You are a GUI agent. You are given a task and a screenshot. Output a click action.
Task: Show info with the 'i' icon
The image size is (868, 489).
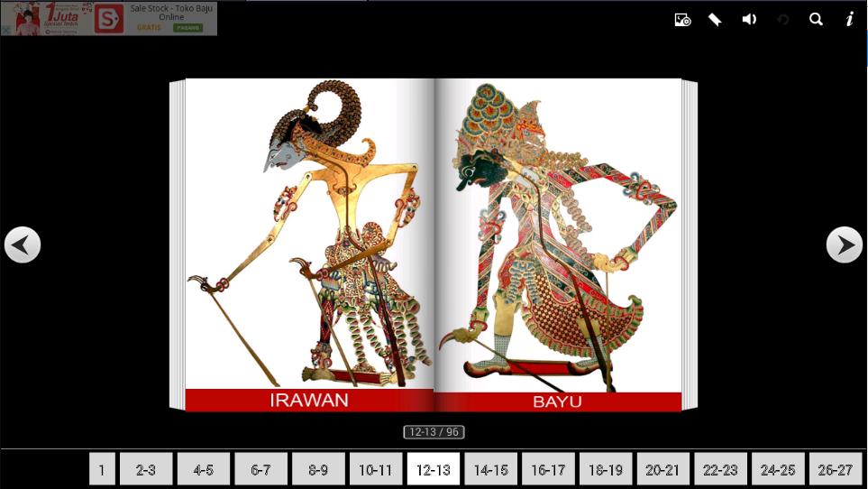pyautogui.click(x=849, y=19)
